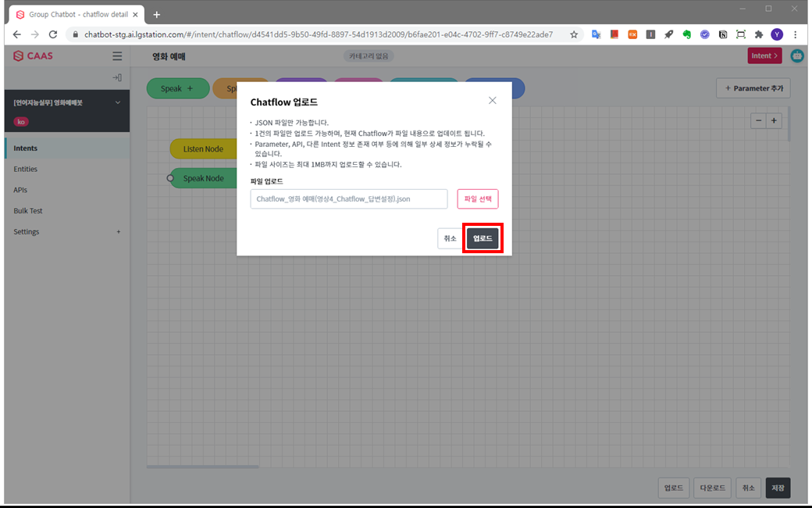
Task: Click 취소 to cancel the upload dialog
Action: point(450,238)
